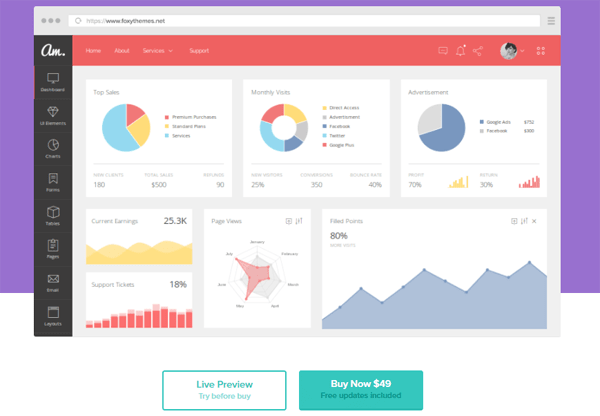Close the Filled Points panel
The image size is (600, 416).
(x=534, y=221)
